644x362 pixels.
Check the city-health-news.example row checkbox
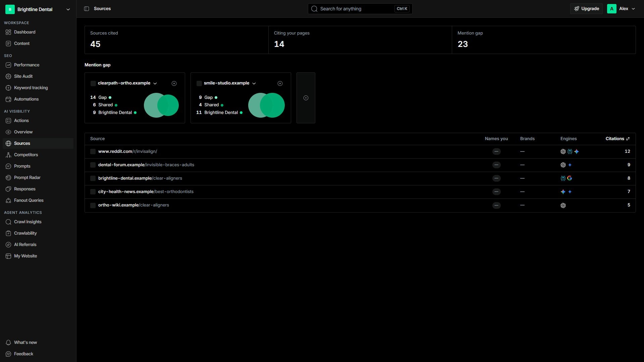[x=93, y=192]
